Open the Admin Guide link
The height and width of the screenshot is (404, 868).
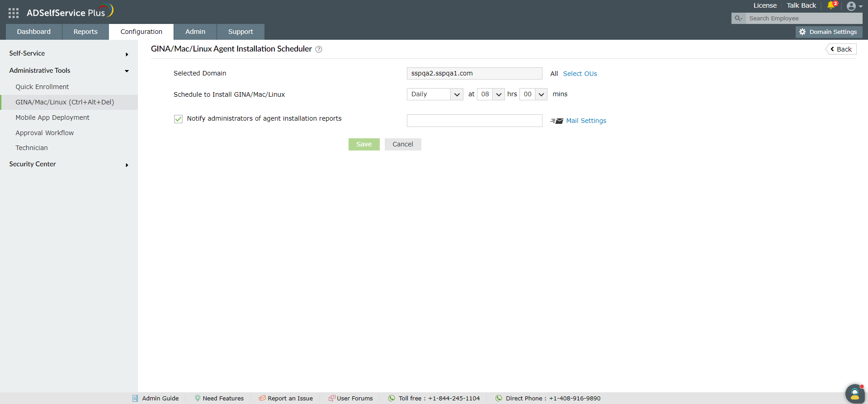pyautogui.click(x=160, y=398)
